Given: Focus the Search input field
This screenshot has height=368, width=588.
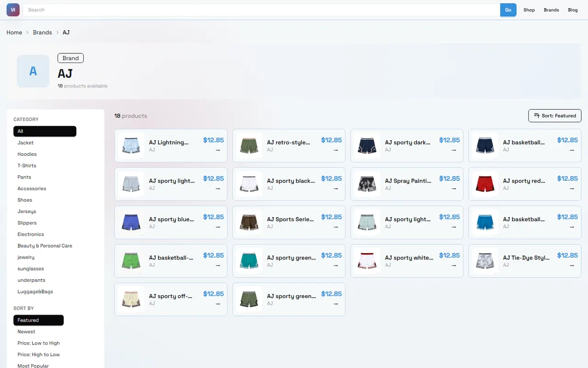Looking at the screenshot, I should pos(262,10).
